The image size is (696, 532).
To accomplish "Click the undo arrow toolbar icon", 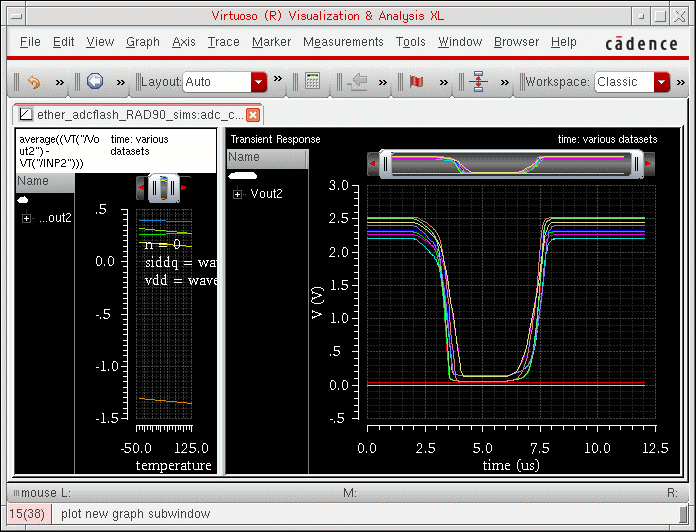I will click(x=33, y=82).
